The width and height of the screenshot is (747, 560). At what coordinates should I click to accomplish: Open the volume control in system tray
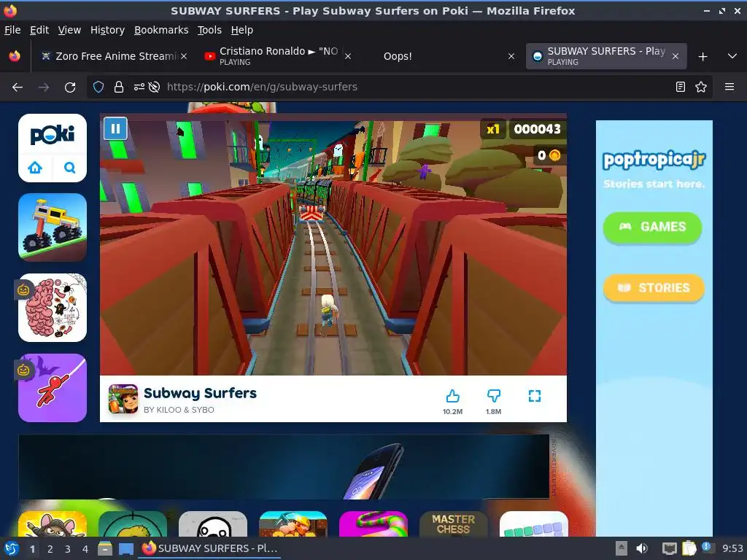642,548
